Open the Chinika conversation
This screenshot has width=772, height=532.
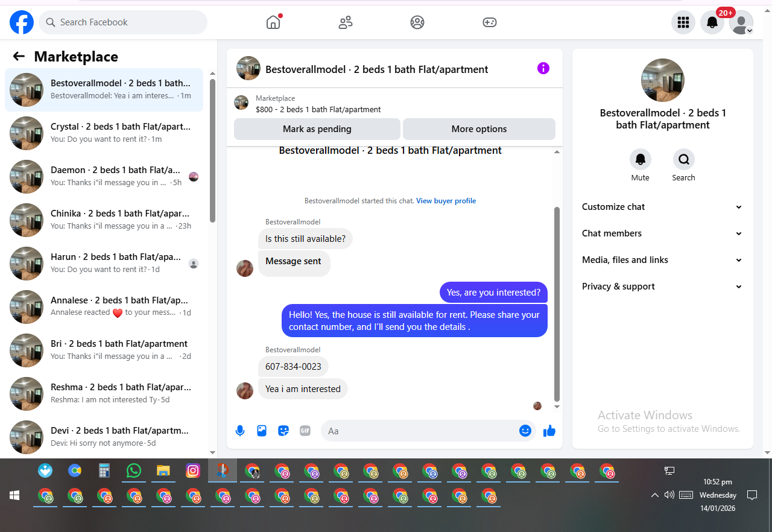(104, 220)
